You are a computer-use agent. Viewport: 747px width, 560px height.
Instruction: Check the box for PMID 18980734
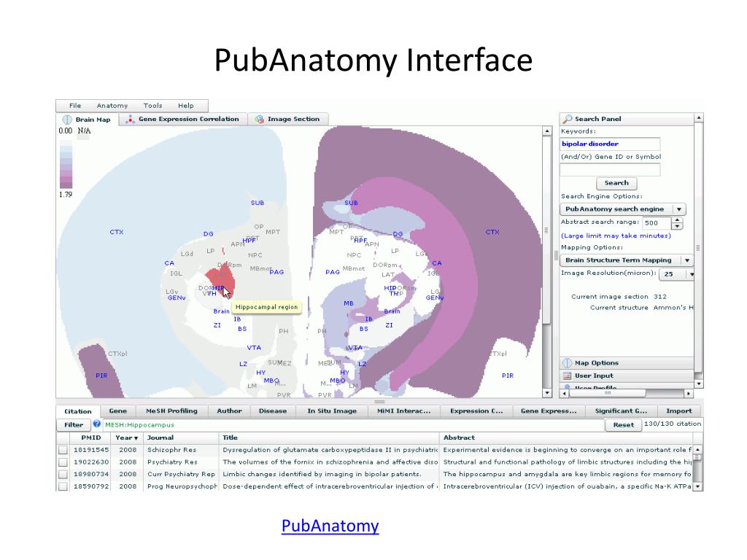[x=63, y=474]
